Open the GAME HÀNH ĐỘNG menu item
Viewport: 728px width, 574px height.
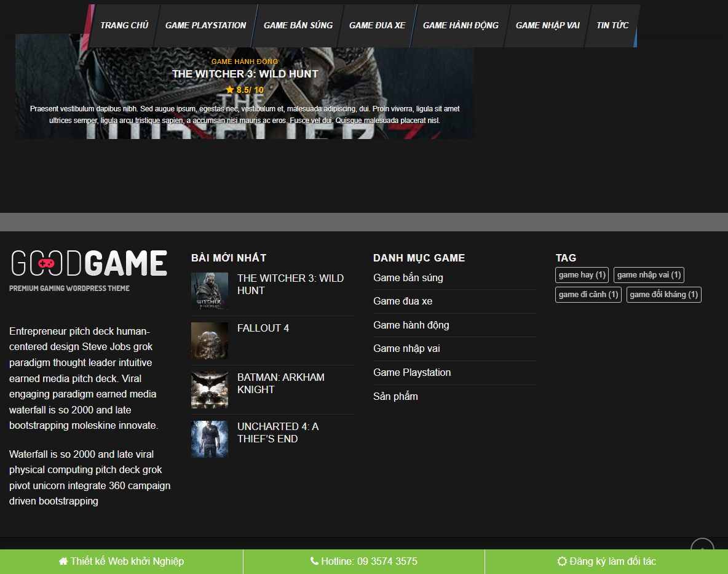(460, 25)
